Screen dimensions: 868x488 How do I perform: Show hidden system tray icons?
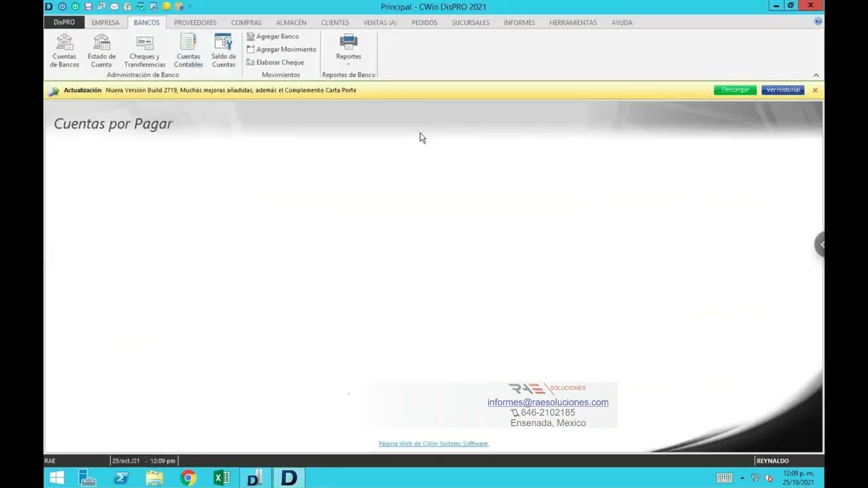743,478
